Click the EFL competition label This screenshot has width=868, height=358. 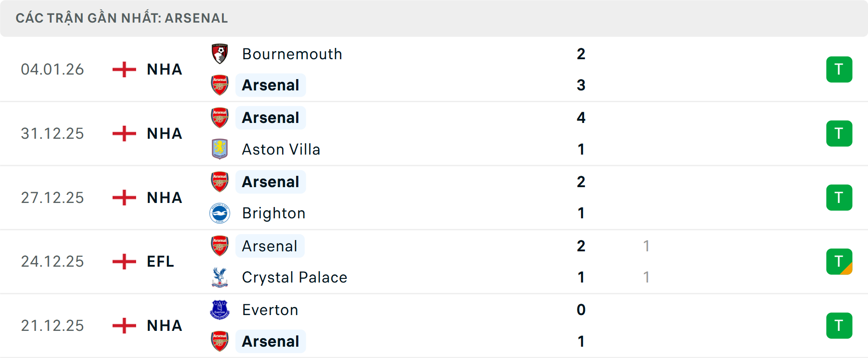(160, 261)
